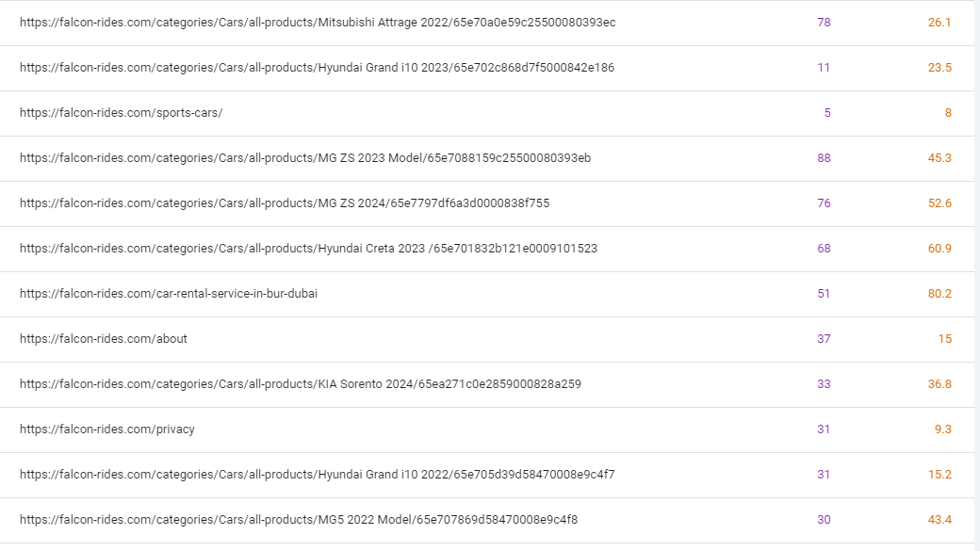980x551 pixels.
Task: Click the falcon-rides about page URL
Action: (104, 339)
